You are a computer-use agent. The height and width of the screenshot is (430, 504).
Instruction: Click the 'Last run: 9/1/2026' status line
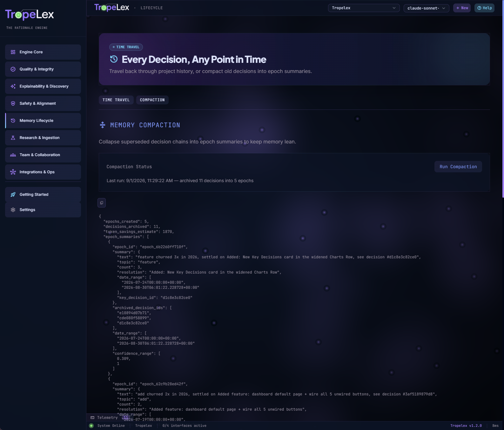tap(180, 181)
